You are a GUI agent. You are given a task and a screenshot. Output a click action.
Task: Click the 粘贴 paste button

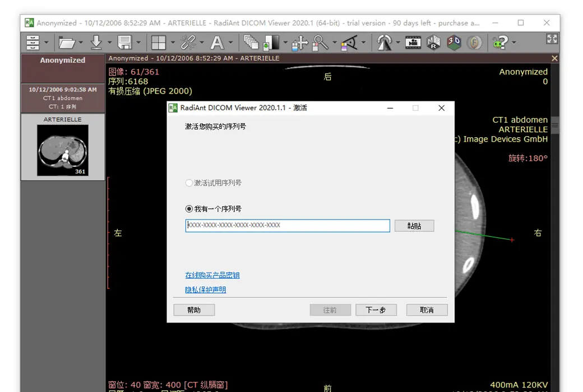click(x=414, y=226)
